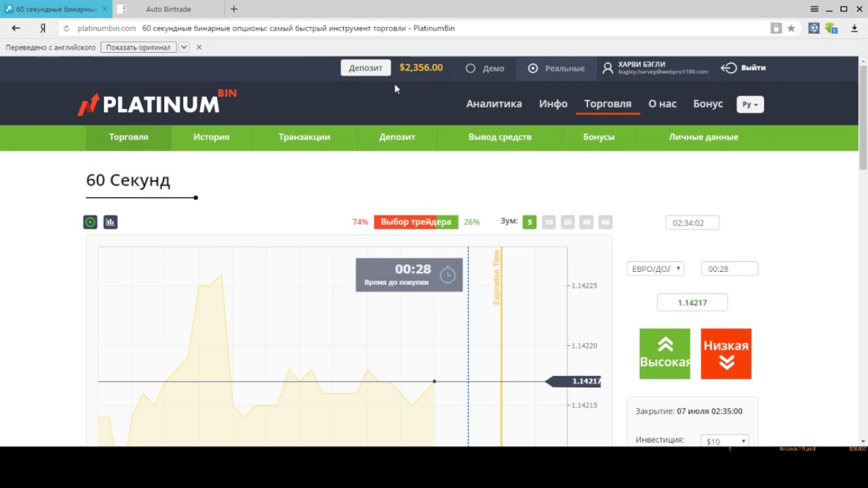Set chart zoom to 10

[549, 222]
